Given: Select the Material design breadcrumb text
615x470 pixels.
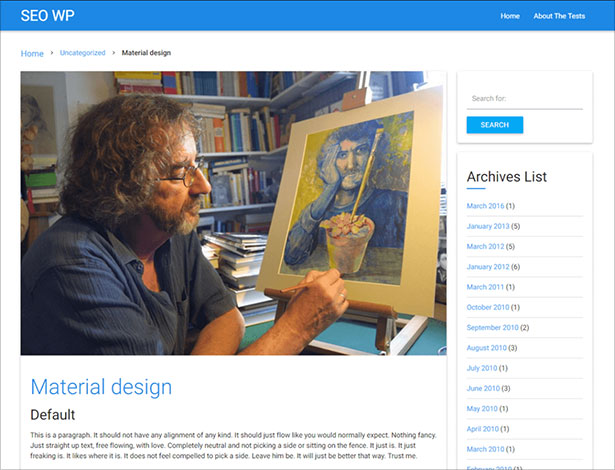Looking at the screenshot, I should pyautogui.click(x=146, y=53).
